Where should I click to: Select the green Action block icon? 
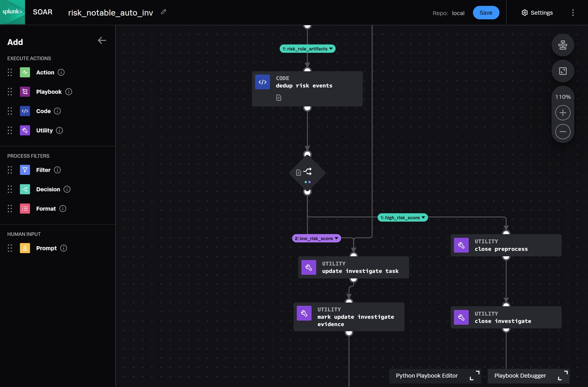[25, 72]
